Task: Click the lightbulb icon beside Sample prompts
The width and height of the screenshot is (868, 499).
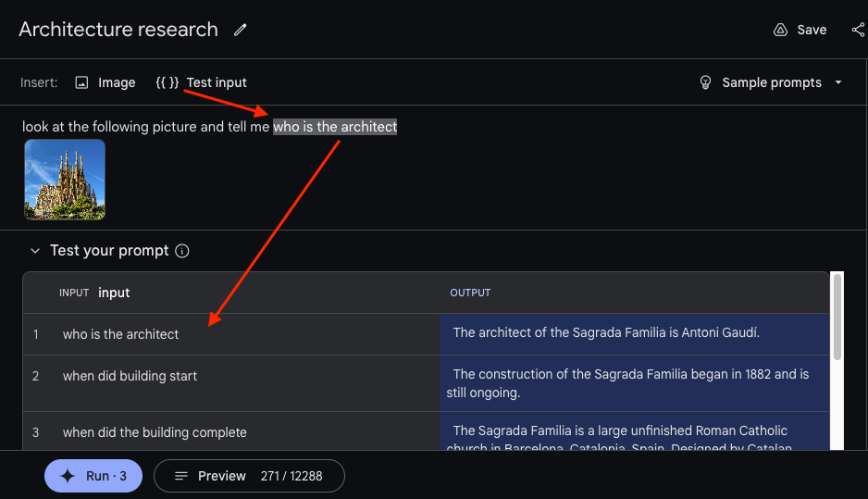Action: click(x=706, y=82)
